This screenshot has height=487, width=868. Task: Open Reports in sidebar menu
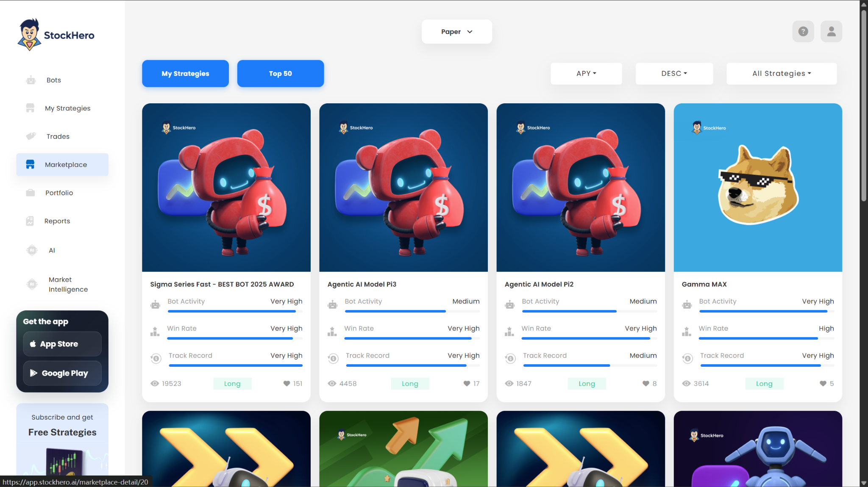[x=62, y=221]
